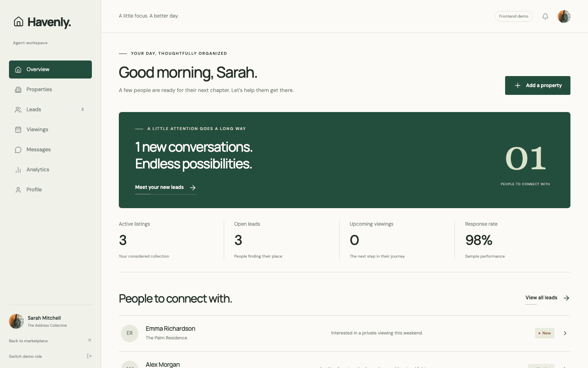Click the Havenly home logo icon
The image size is (588, 368).
18,22
